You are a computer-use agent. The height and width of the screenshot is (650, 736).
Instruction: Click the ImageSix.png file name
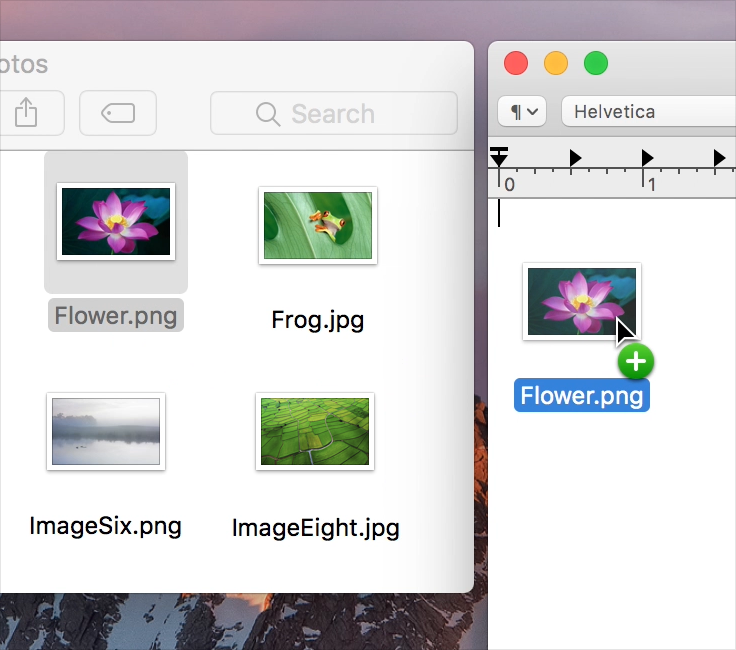pyautogui.click(x=106, y=526)
